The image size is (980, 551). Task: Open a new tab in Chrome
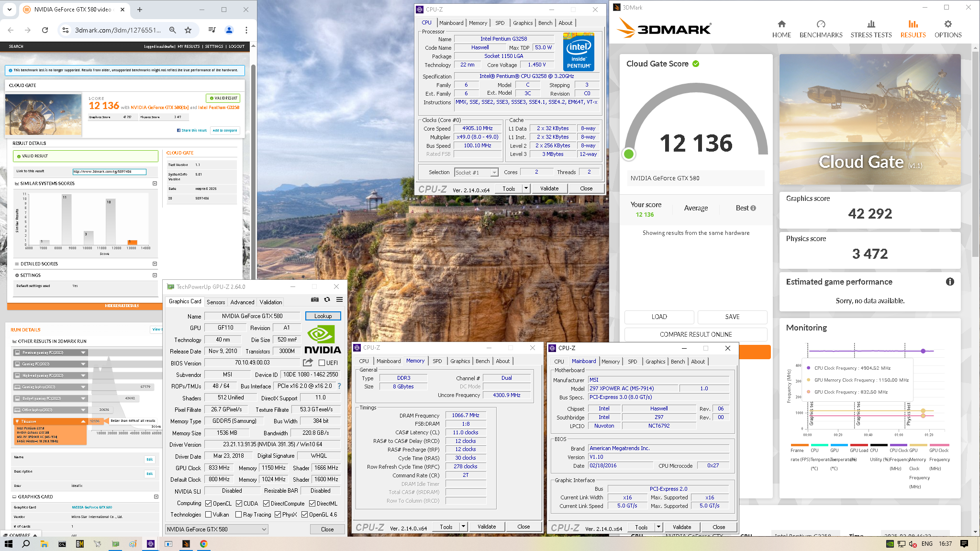[140, 10]
